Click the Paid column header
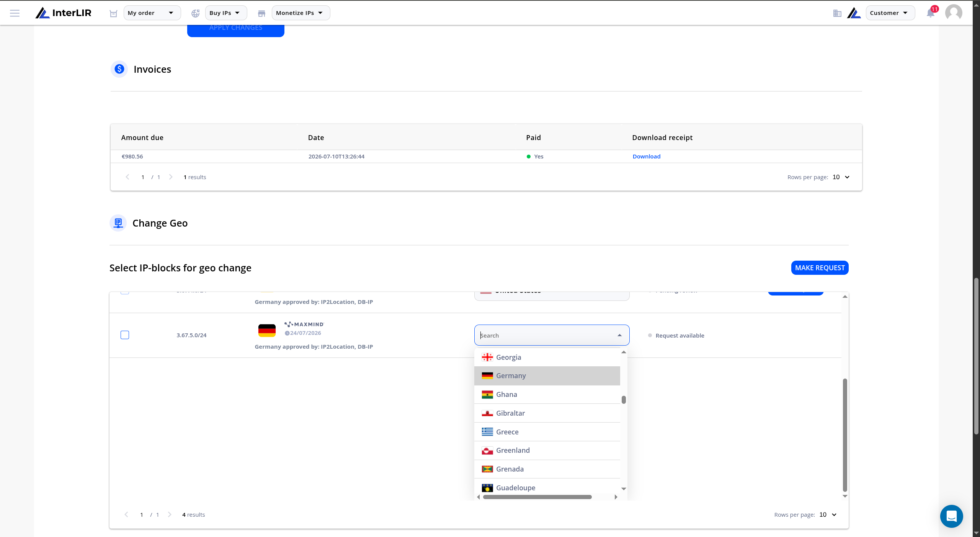Viewport: 980px width, 537px height. click(x=533, y=137)
